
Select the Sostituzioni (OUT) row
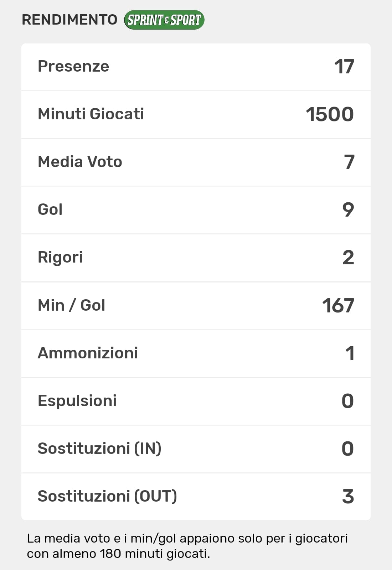196,496
